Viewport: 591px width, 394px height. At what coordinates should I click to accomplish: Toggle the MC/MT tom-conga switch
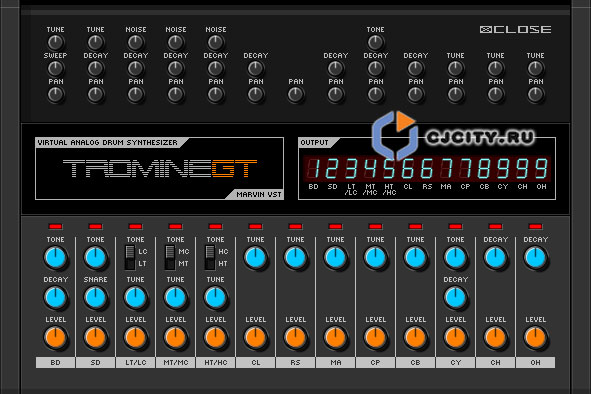click(x=170, y=258)
